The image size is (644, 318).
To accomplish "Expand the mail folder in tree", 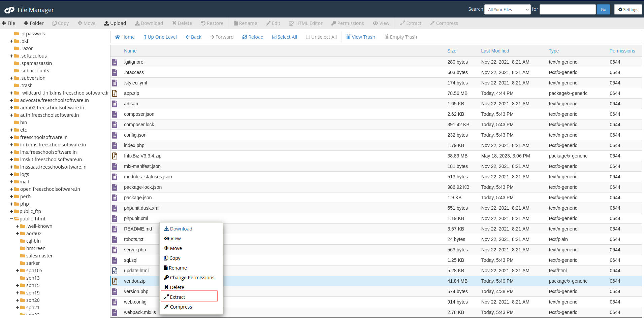I will pyautogui.click(x=12, y=182).
